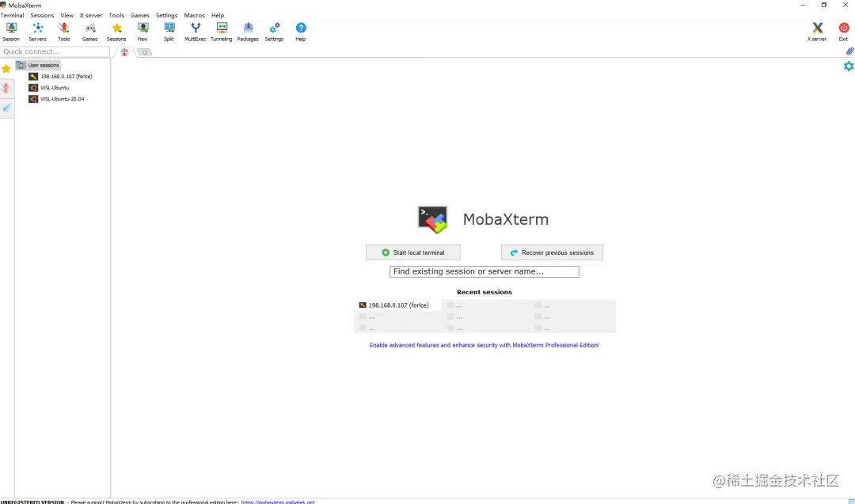
Task: Open the X server menu
Action: point(91,15)
